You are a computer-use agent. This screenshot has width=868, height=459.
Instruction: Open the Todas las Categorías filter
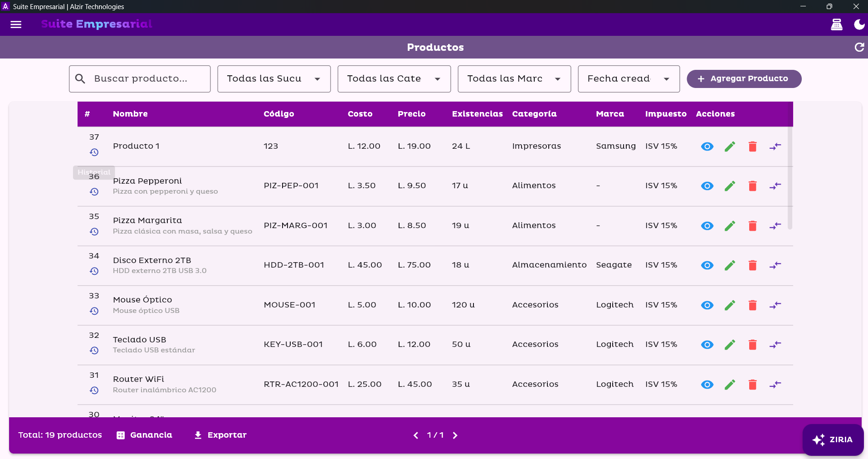tap(394, 78)
